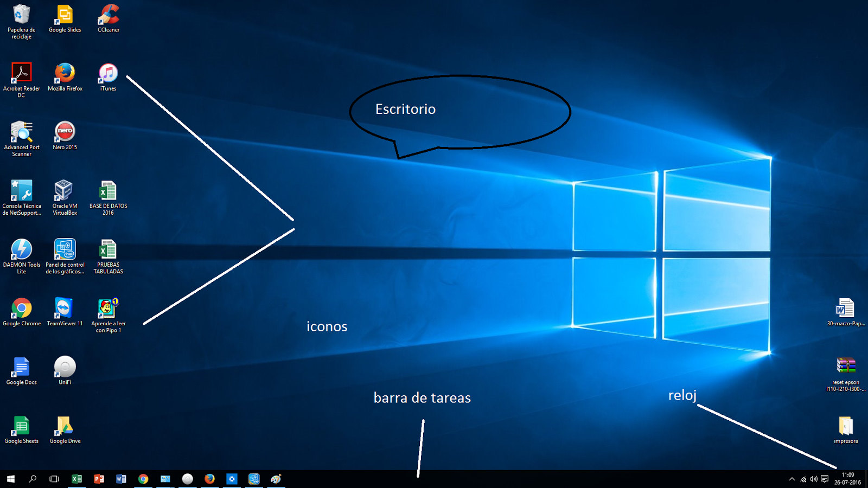Open PowerPoint from the taskbar
868x488 pixels.
coord(99,479)
